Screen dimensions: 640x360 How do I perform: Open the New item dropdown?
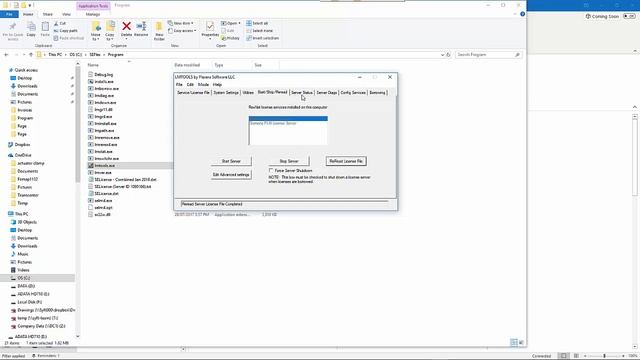(x=181, y=23)
